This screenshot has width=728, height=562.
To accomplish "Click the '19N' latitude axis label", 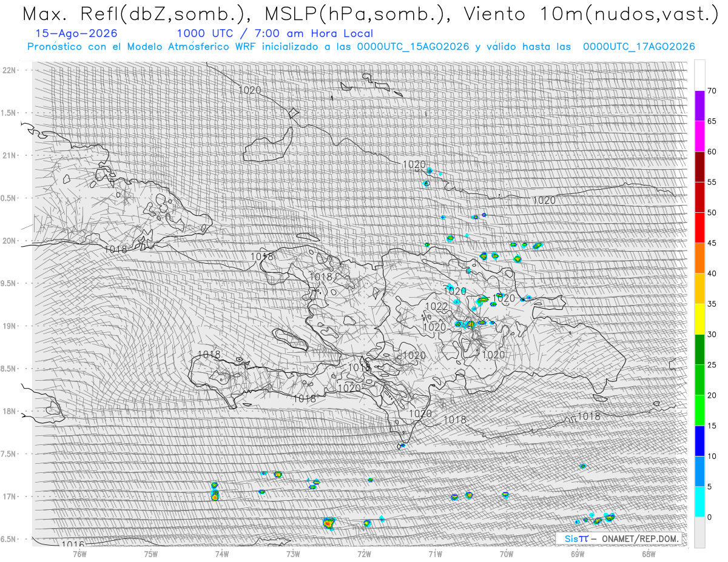I will [9, 326].
